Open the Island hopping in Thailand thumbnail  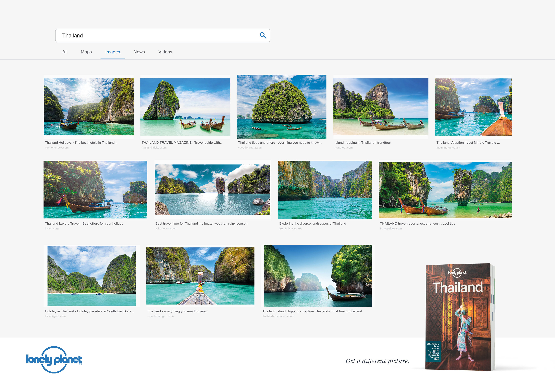[381, 107]
